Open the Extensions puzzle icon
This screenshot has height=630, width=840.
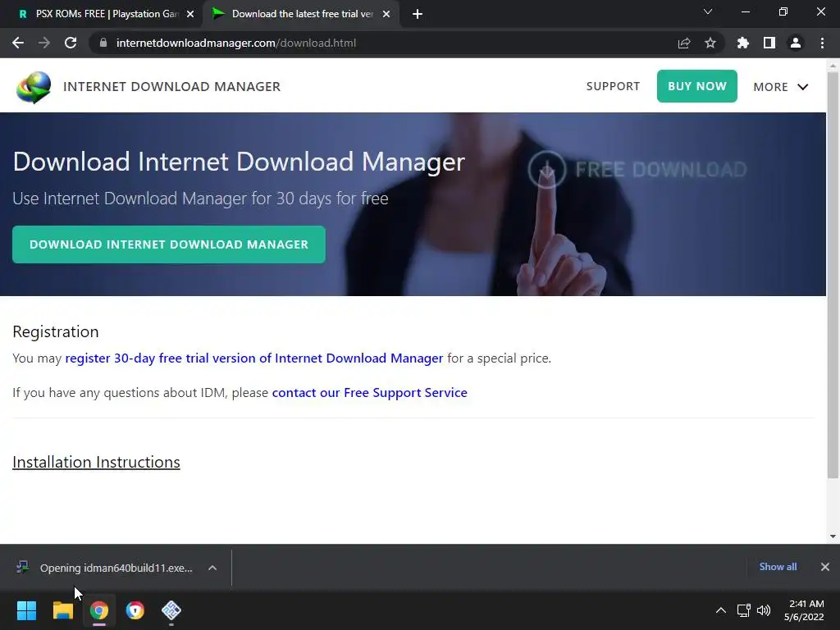pyautogui.click(x=743, y=43)
